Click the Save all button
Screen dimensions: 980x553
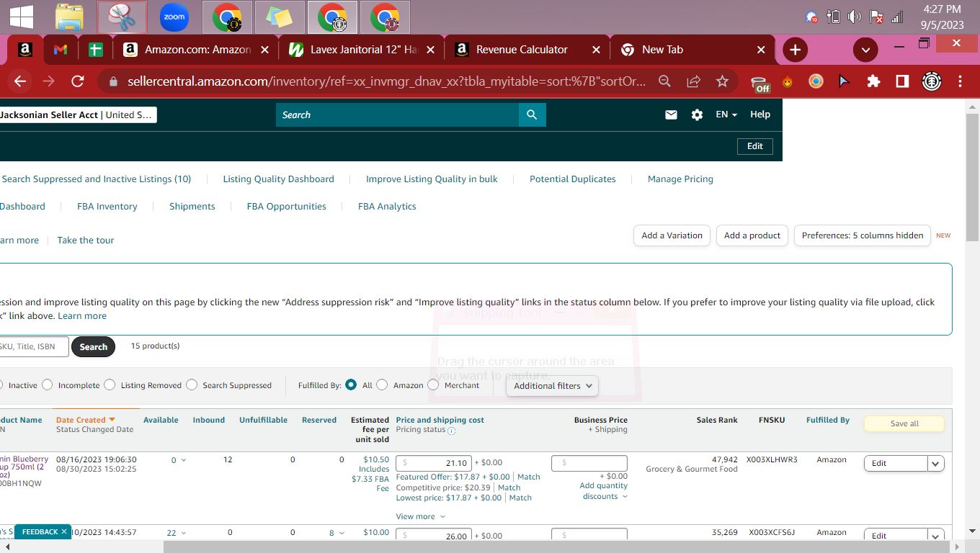(x=904, y=423)
